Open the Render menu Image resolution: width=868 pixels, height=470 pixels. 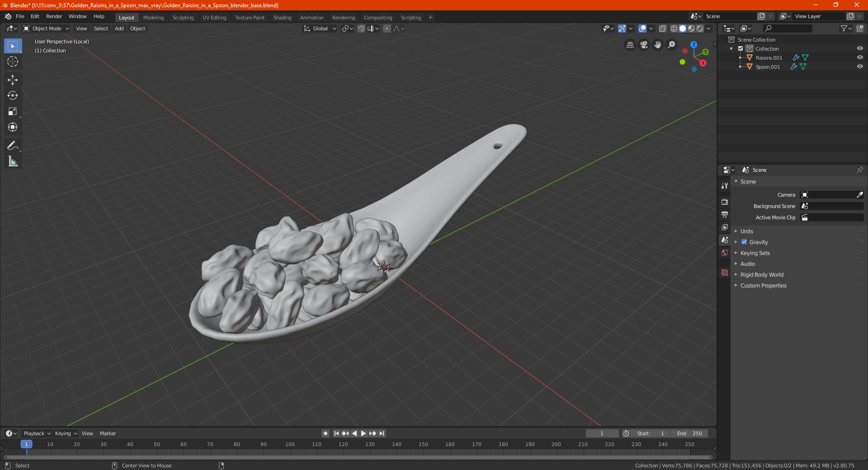(x=54, y=16)
